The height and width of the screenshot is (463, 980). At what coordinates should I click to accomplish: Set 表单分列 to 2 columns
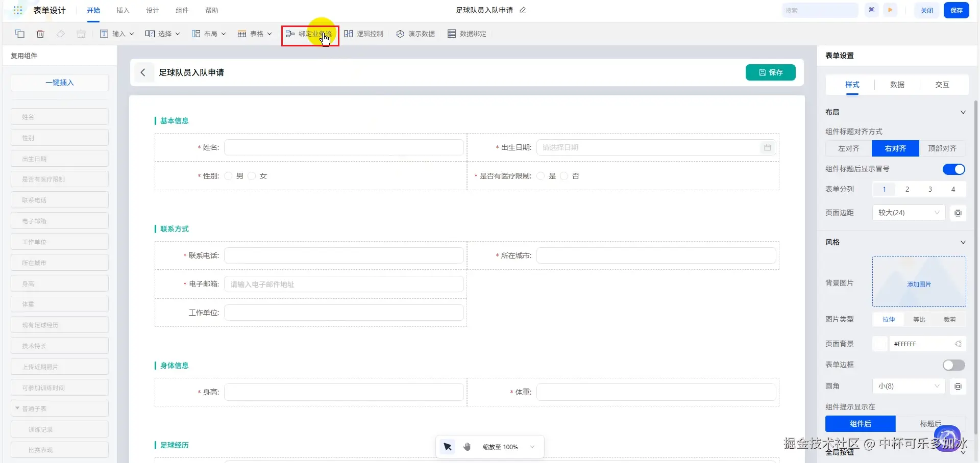click(x=907, y=190)
